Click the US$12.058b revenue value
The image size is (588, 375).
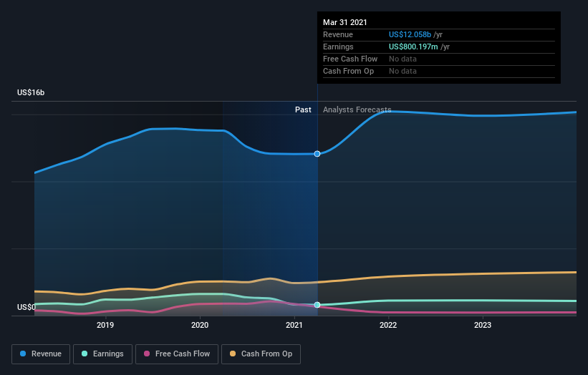coord(410,34)
